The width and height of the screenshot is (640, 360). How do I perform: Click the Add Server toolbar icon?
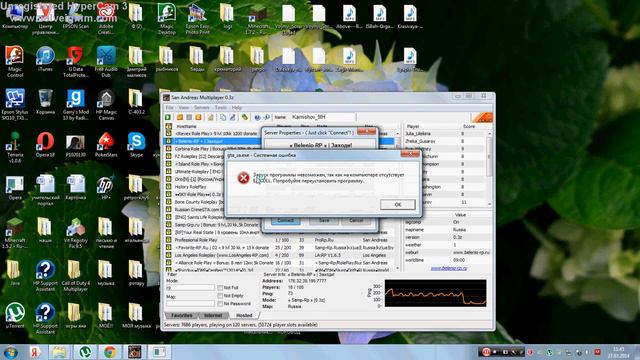(180, 118)
